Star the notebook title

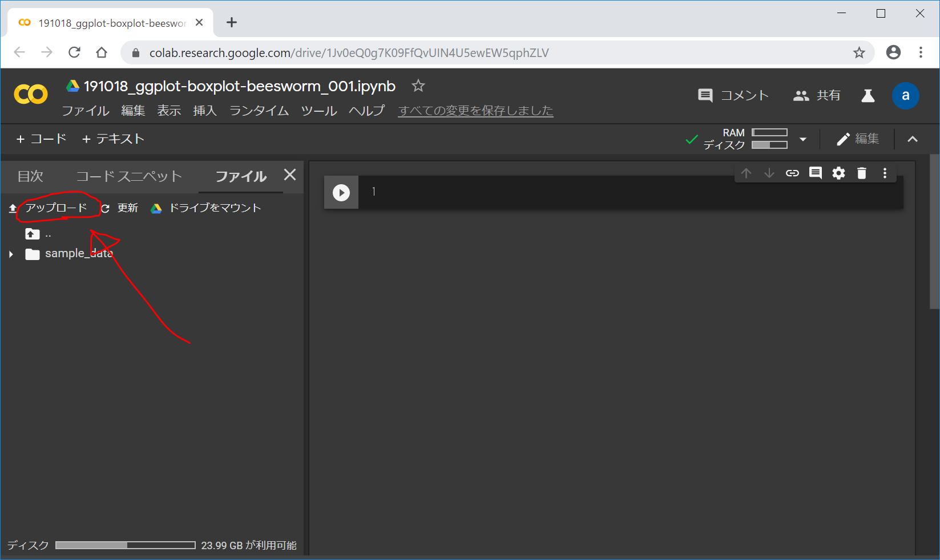point(418,86)
